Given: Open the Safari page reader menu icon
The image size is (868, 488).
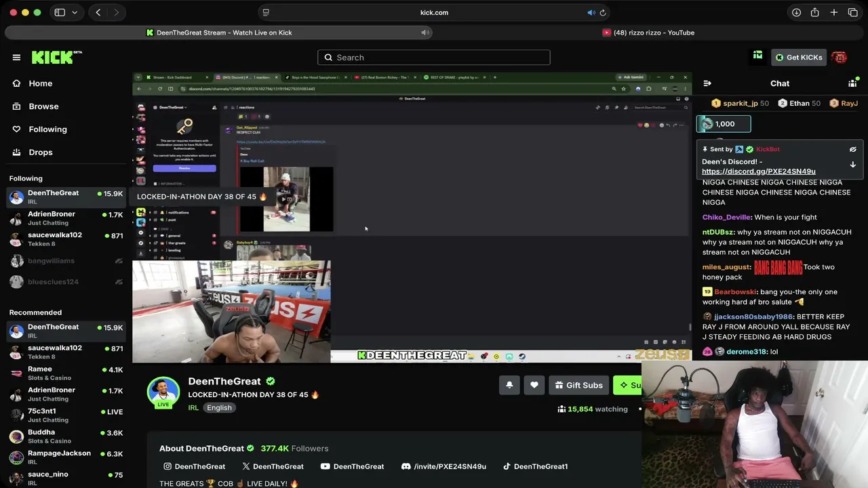Looking at the screenshot, I should (266, 12).
